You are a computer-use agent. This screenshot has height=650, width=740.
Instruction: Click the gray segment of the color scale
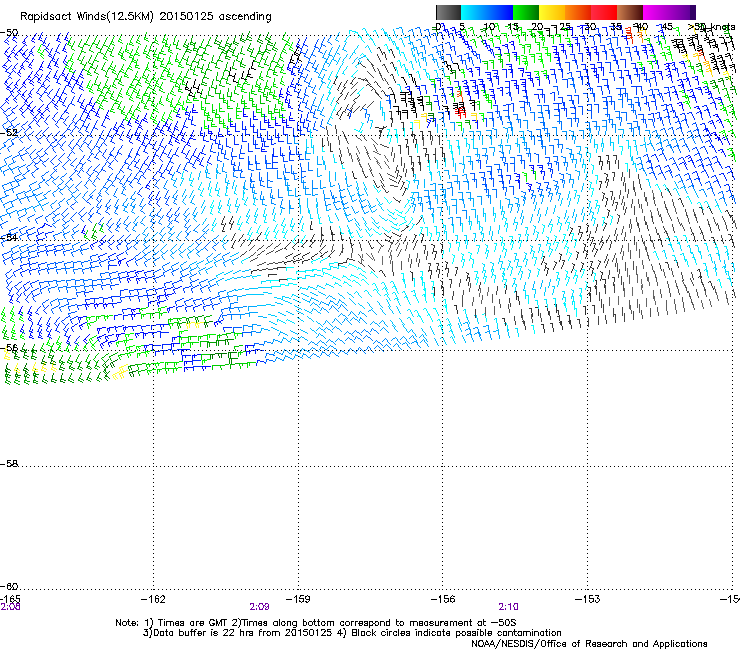448,12
